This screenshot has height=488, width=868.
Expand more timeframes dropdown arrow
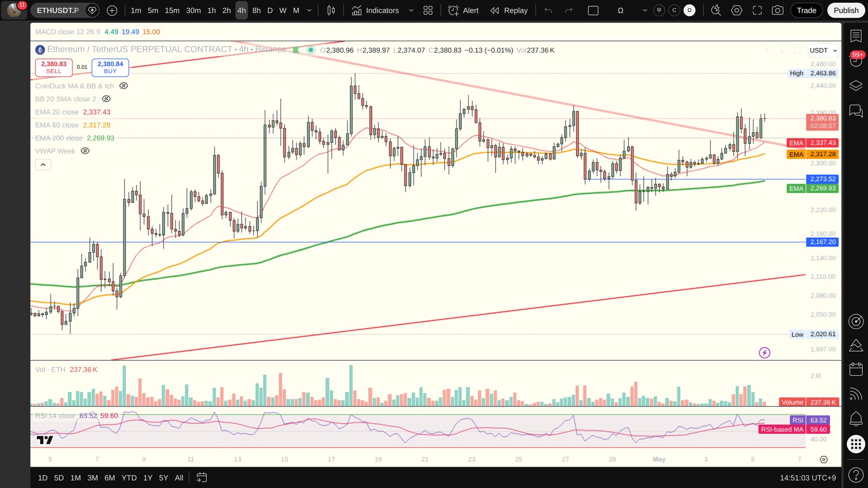[309, 10]
